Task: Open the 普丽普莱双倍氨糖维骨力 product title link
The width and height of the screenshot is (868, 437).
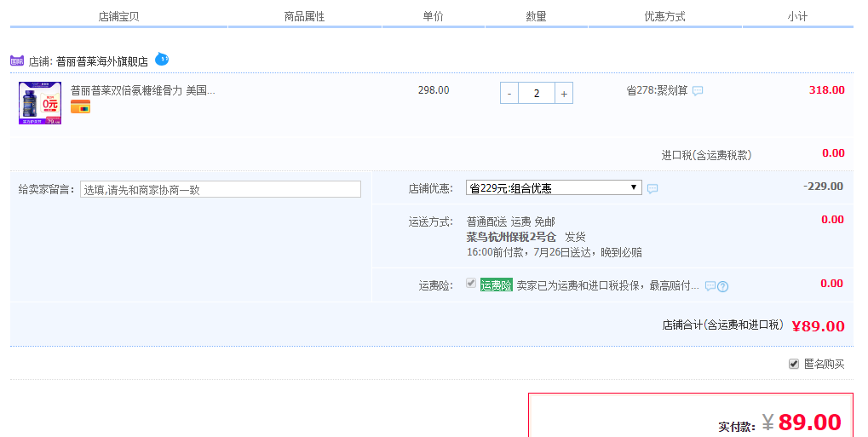Action: click(x=142, y=90)
